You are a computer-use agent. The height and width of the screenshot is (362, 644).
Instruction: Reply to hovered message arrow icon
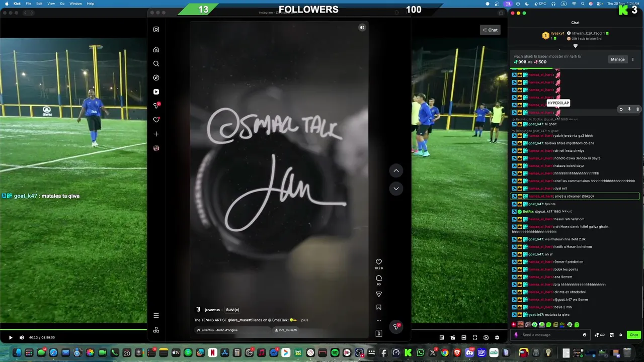621,109
